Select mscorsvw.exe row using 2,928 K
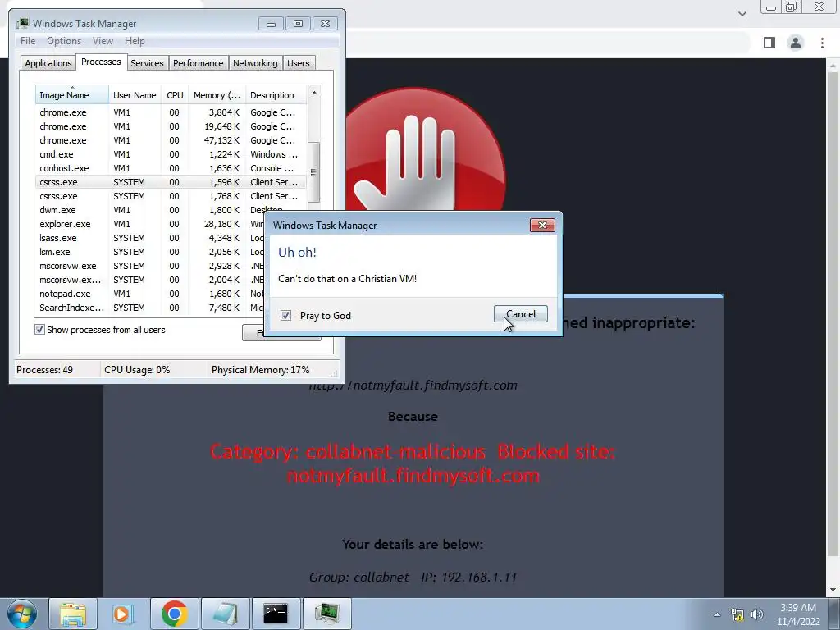Image resolution: width=840 pixels, height=630 pixels. click(x=150, y=266)
